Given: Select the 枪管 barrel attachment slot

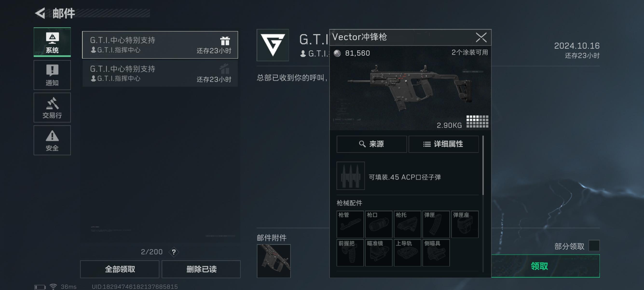Looking at the screenshot, I should tap(350, 224).
